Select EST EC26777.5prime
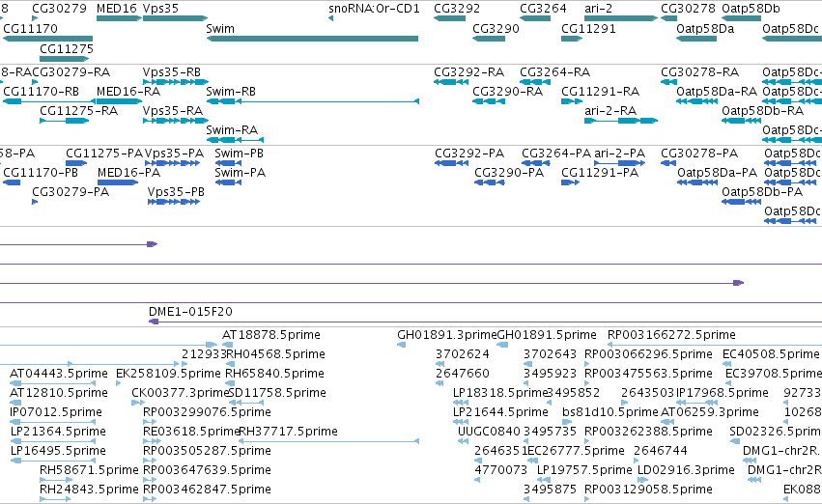Viewport: 822px width, 504px height. click(532, 461)
